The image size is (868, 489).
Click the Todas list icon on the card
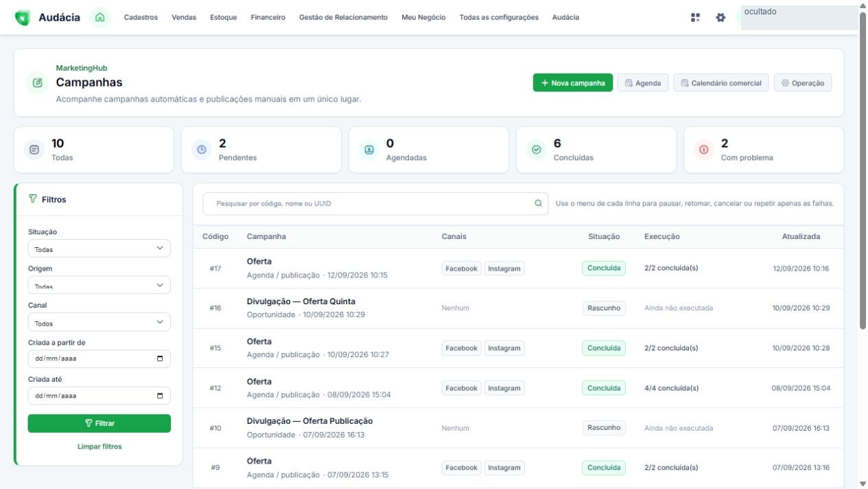coord(34,150)
